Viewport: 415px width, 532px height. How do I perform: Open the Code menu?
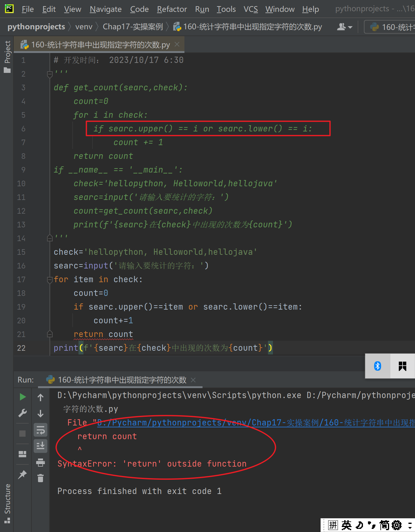[139, 9]
